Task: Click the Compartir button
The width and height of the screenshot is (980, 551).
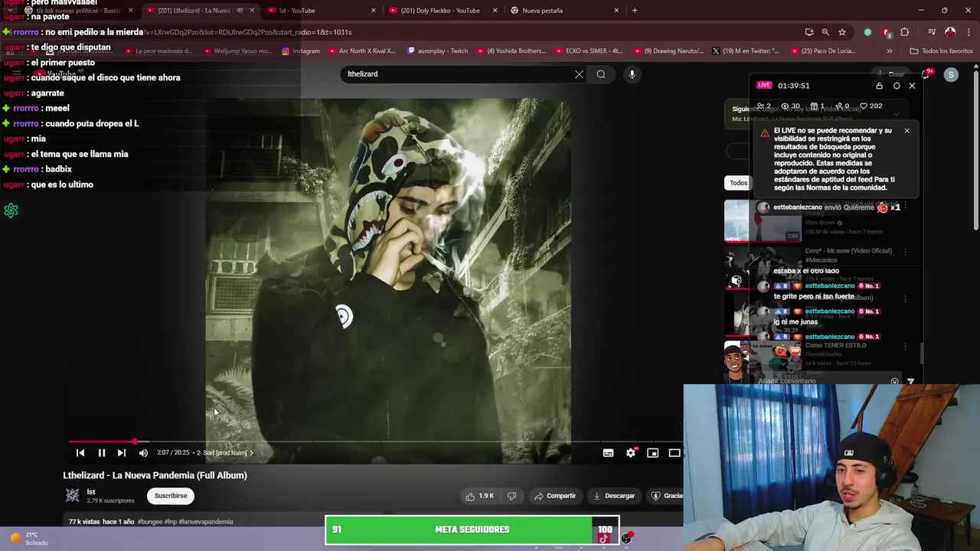Action: coord(555,496)
